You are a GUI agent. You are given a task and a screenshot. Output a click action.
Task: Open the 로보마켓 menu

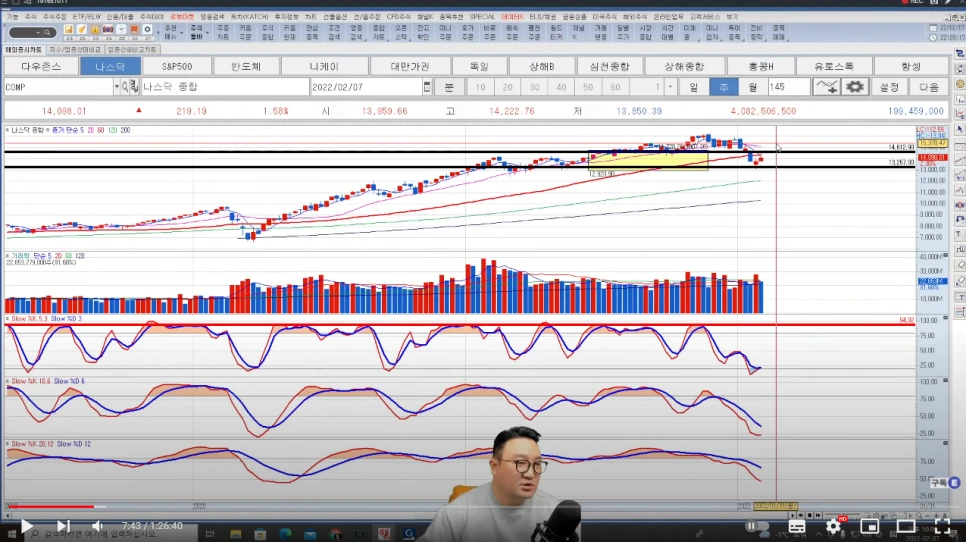182,17
